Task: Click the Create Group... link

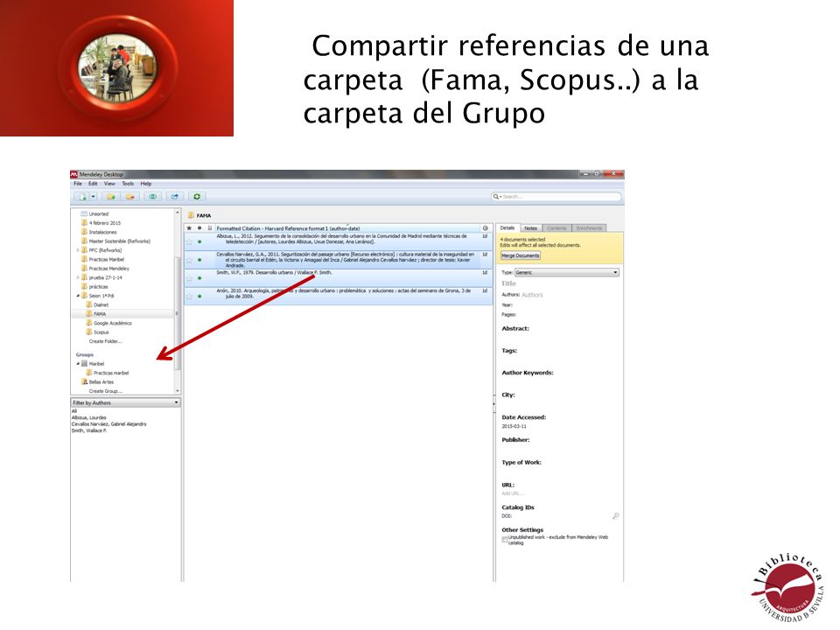Action: [x=106, y=391]
